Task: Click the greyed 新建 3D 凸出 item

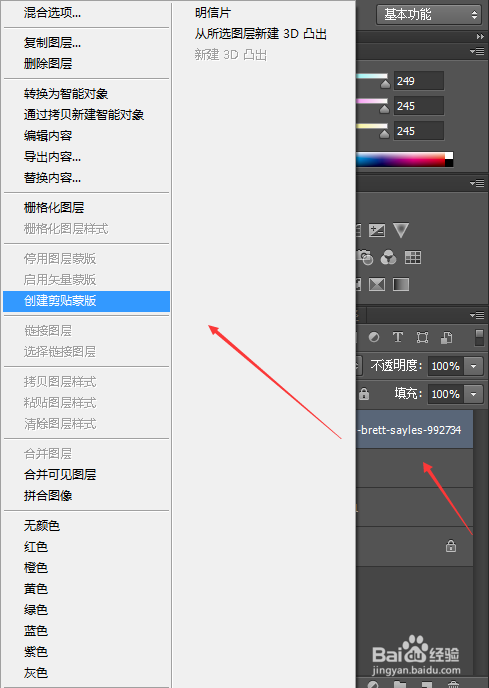Action: pyautogui.click(x=231, y=55)
